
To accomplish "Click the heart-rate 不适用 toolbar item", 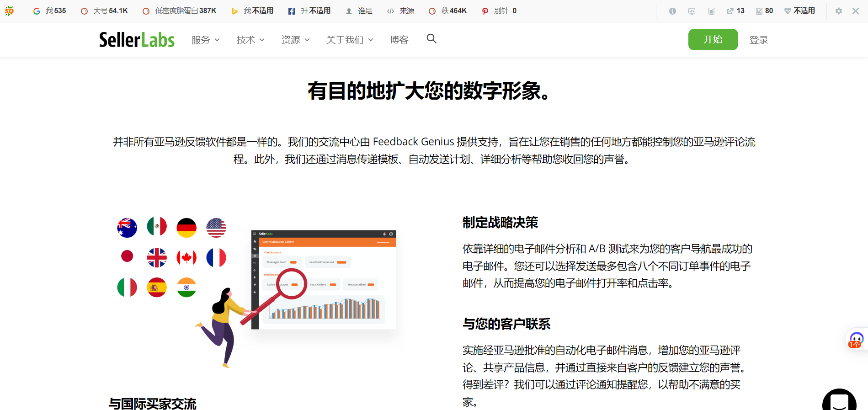I will tap(799, 11).
